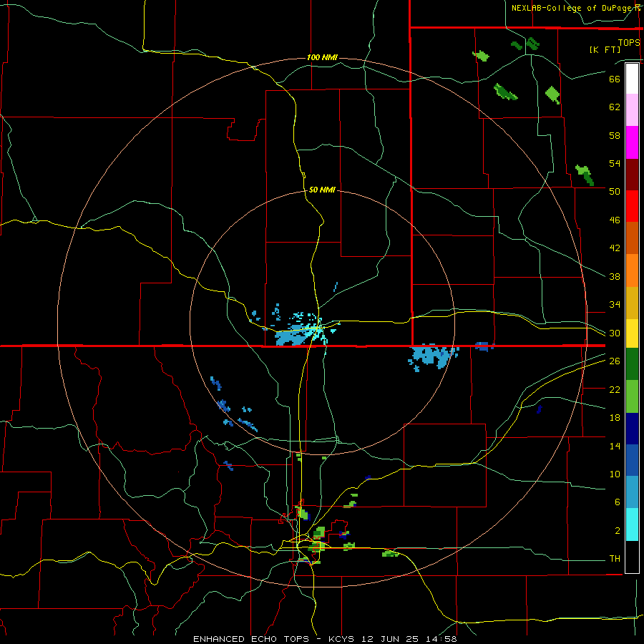This screenshot has width=644, height=644.
Task: Click the '6' legend scale value
Action: tap(618, 502)
